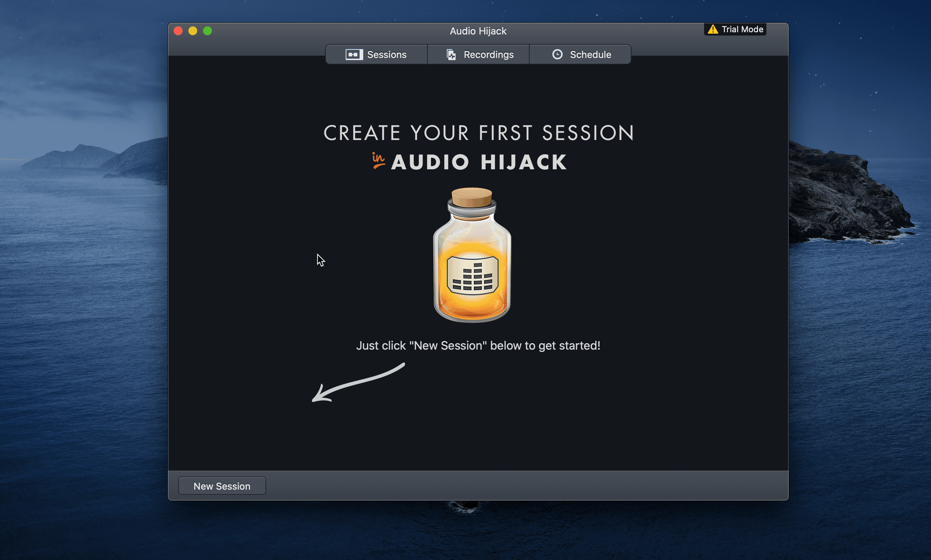Viewport: 931px width, 560px height.
Task: Click the Schedule clock icon
Action: [x=557, y=54]
